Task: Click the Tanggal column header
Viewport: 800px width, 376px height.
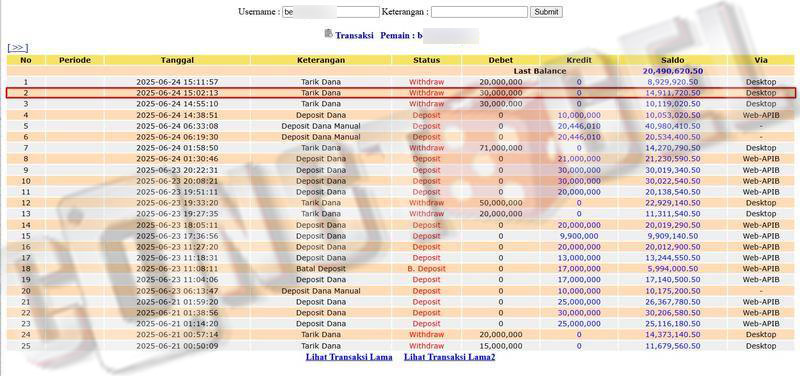Action: tap(177, 60)
